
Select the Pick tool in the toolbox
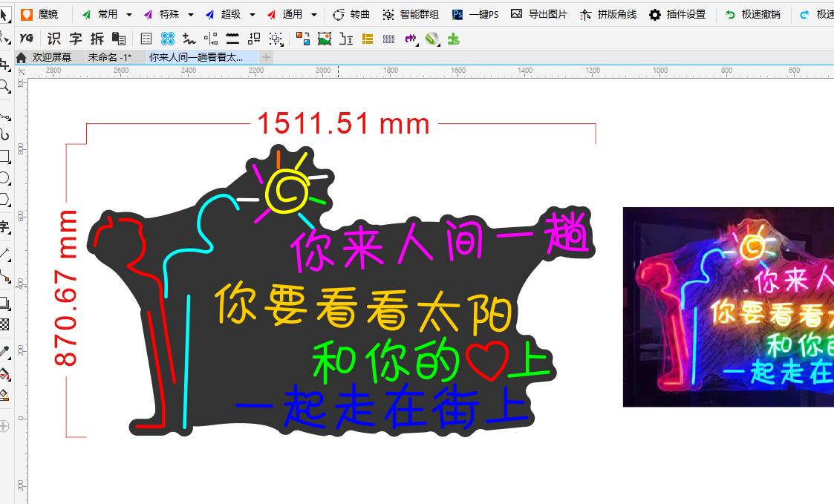point(4,14)
